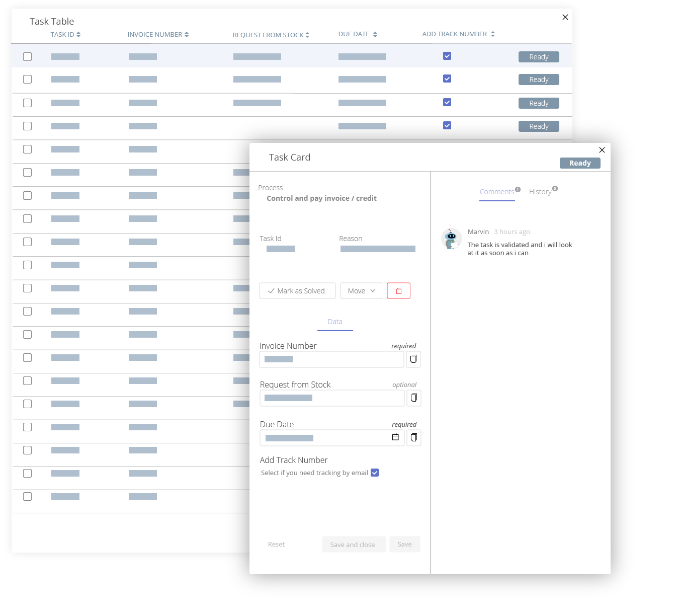Copy the Due Date field value
This screenshot has height=616, width=680.
tap(414, 438)
